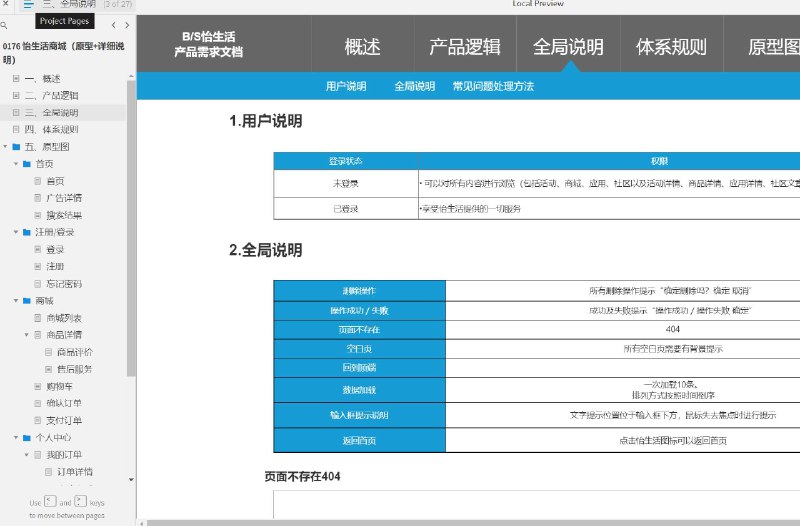Open the 搜索结果 page
This screenshot has height=526, width=800.
pos(64,215)
